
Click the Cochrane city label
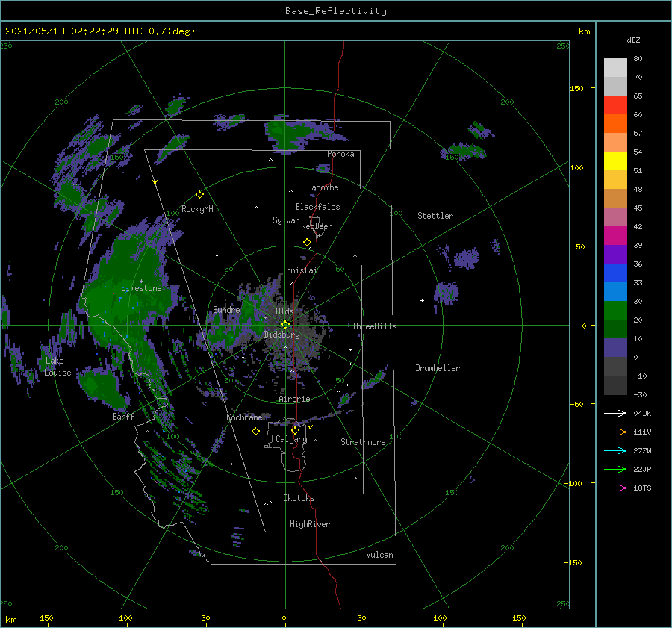coord(244,417)
